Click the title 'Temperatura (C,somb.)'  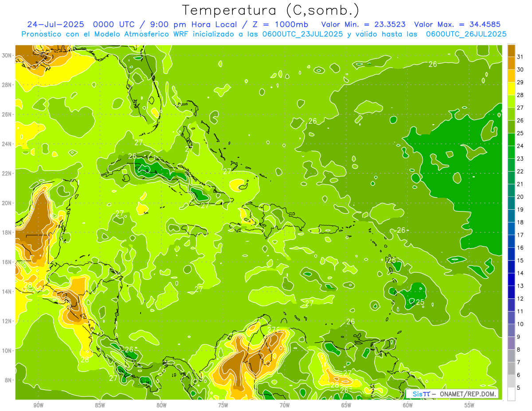[x=271, y=10]
